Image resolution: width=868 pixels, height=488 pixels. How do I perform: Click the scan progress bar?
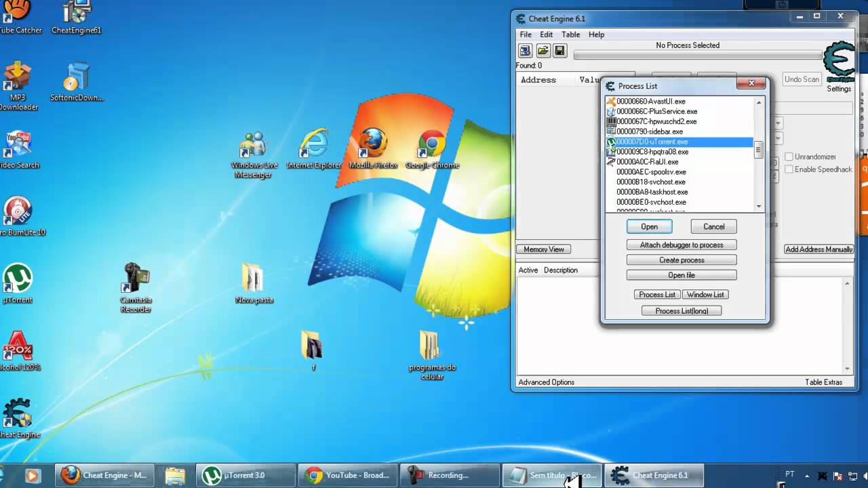coord(698,56)
